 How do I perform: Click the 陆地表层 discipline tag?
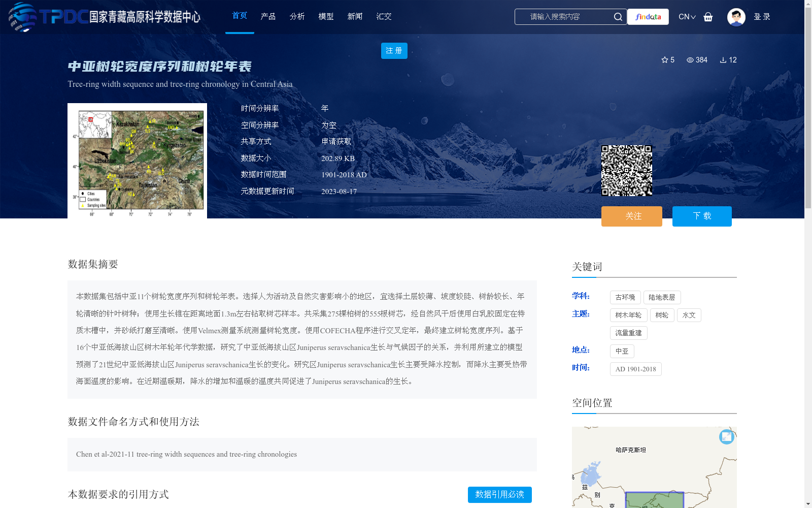click(x=662, y=298)
